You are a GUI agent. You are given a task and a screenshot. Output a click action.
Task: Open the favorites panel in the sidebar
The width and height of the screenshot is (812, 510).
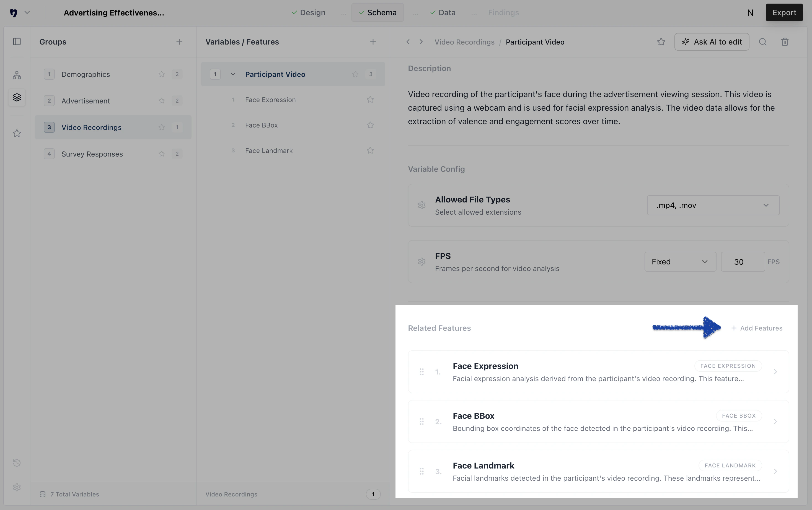(x=17, y=134)
